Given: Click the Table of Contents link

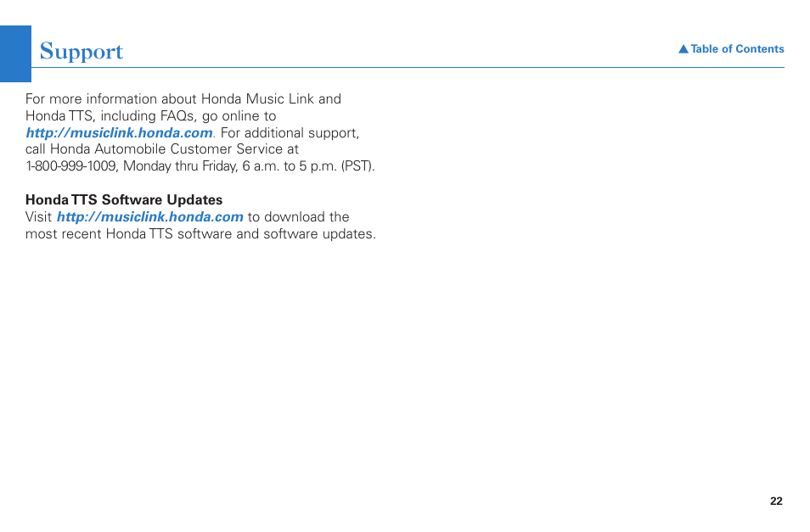Looking at the screenshot, I should 731,49.
